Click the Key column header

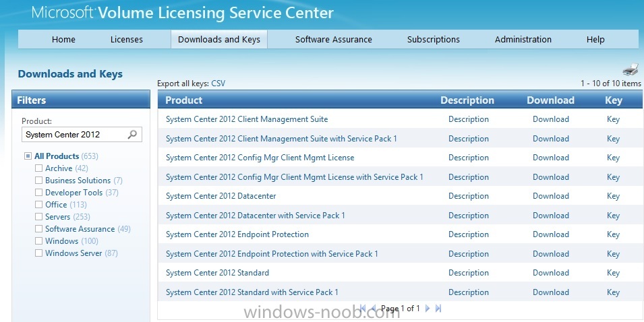614,100
